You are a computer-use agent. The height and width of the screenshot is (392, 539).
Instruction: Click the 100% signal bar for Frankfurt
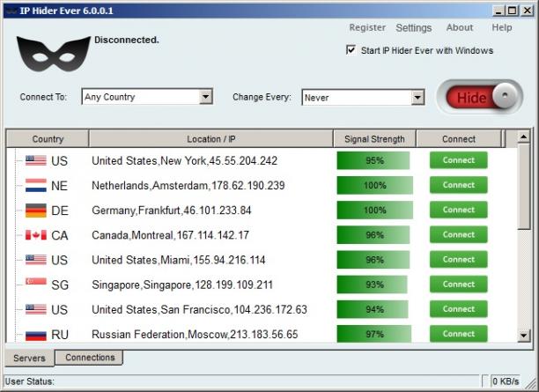[x=375, y=211]
